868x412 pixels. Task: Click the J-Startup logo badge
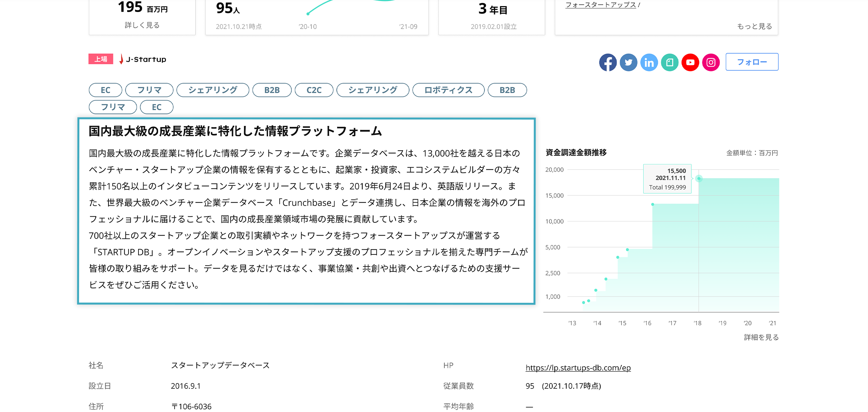pos(143,59)
